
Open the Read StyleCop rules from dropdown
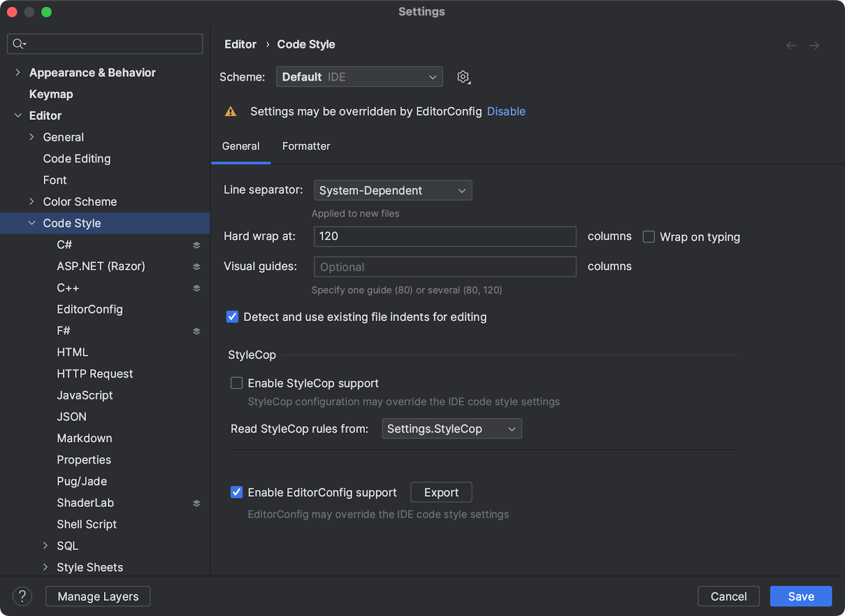[452, 429]
